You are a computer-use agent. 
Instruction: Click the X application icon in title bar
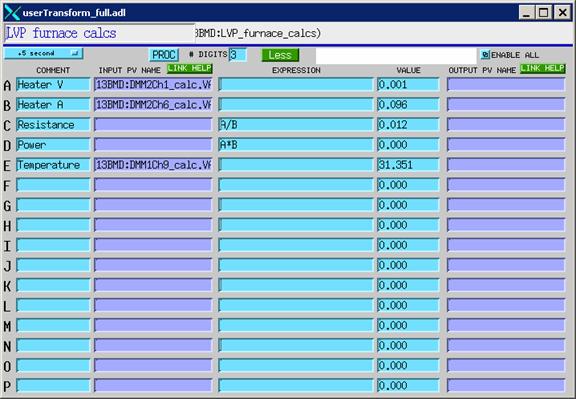tap(12, 13)
